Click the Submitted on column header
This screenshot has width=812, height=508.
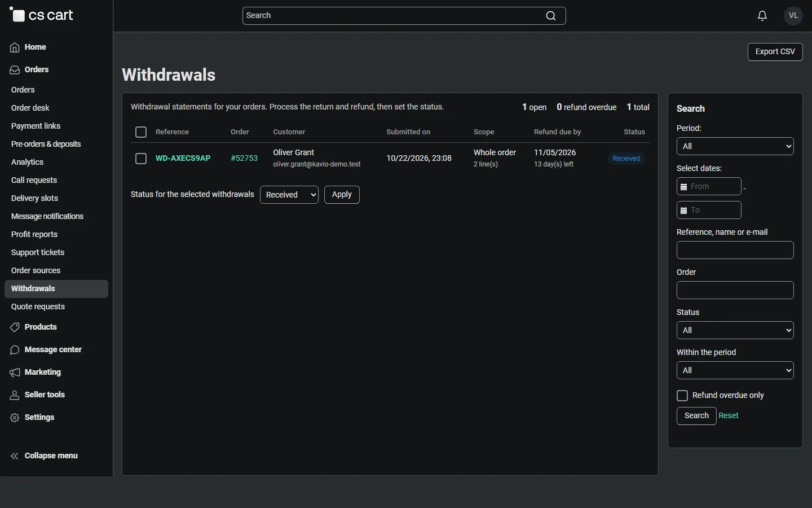408,132
